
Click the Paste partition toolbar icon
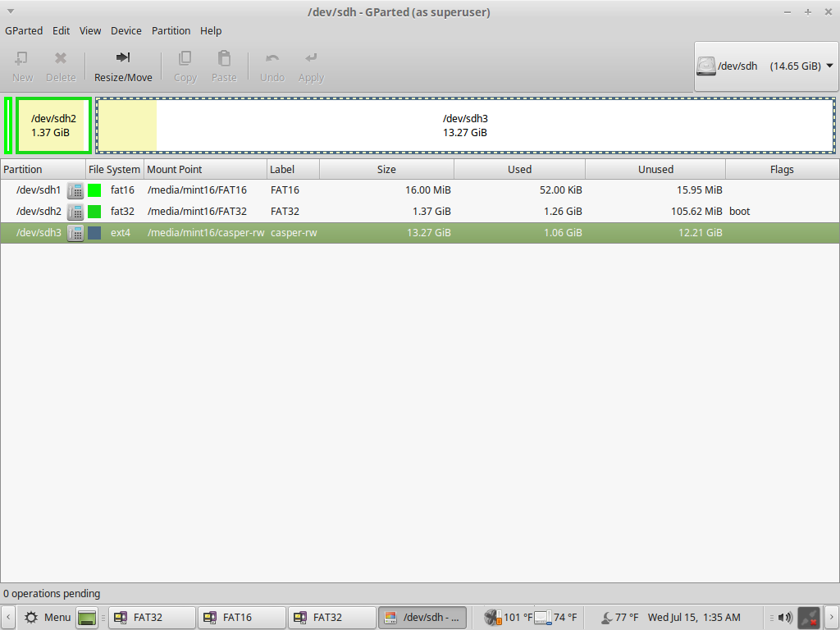pos(224,58)
